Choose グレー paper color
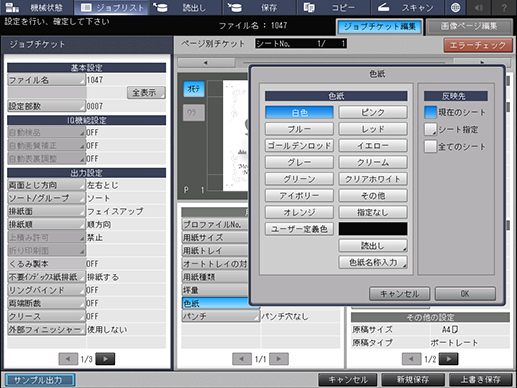 [x=299, y=162]
